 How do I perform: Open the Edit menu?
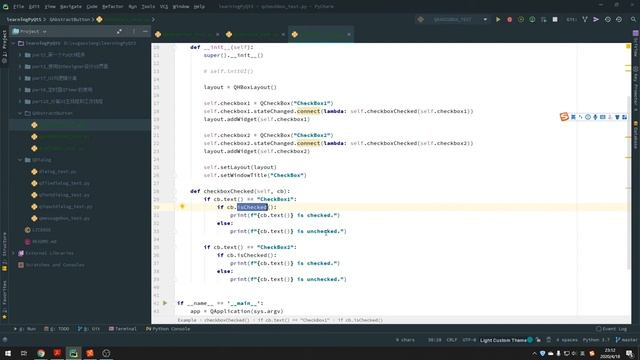click(34, 7)
